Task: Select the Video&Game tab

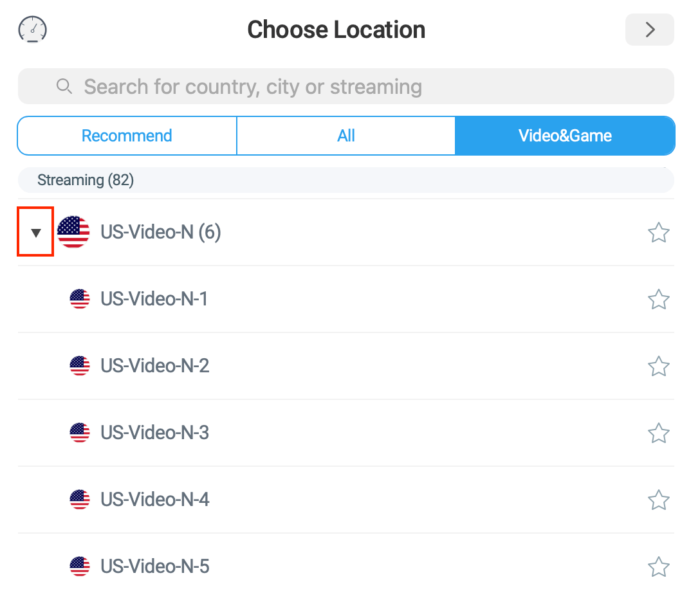Action: pyautogui.click(x=565, y=136)
